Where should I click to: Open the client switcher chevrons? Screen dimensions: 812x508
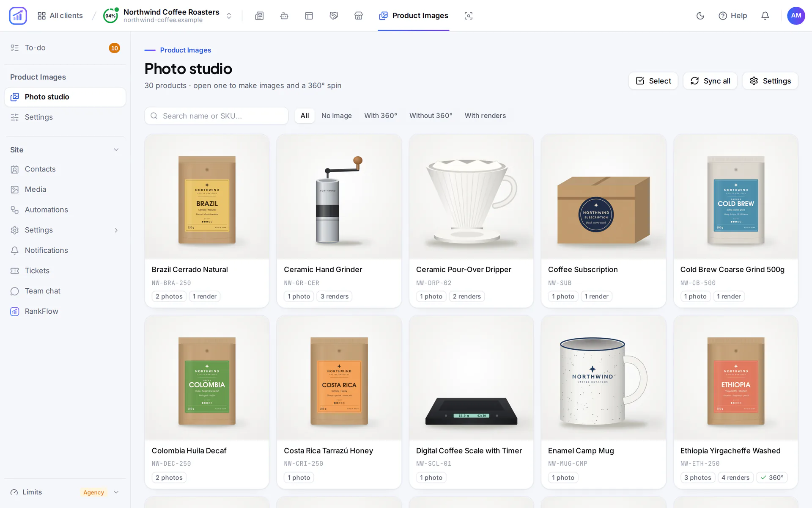(x=229, y=16)
